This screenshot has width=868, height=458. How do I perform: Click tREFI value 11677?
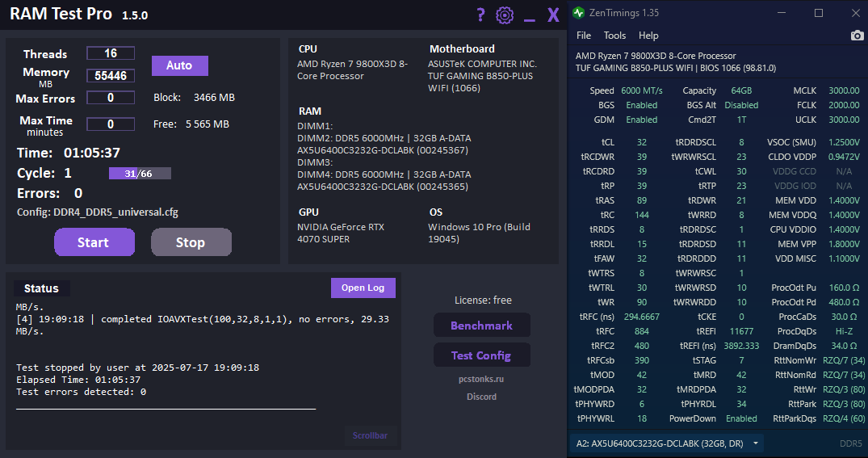click(741, 331)
